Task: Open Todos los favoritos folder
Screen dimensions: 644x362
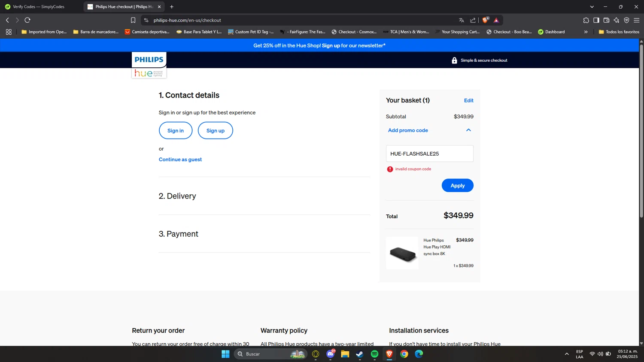Action: [619, 32]
